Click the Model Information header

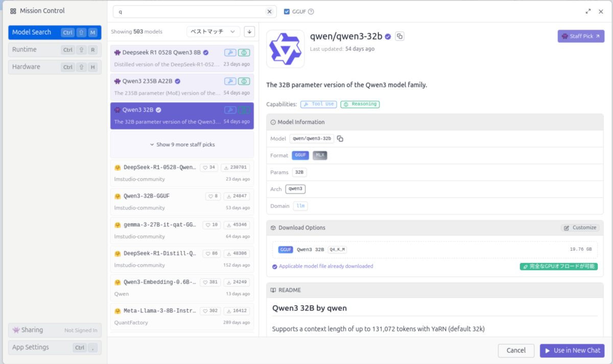(x=435, y=122)
